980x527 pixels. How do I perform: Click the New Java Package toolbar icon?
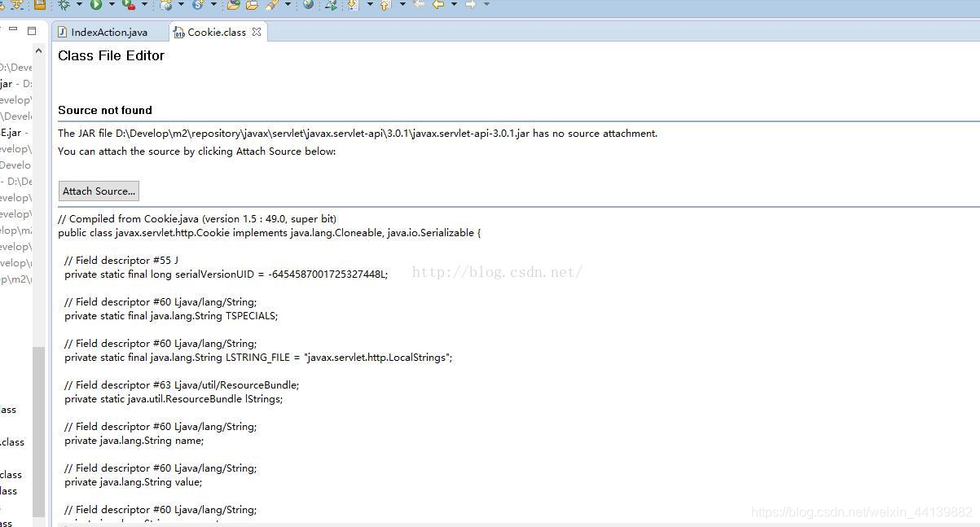(x=166, y=4)
